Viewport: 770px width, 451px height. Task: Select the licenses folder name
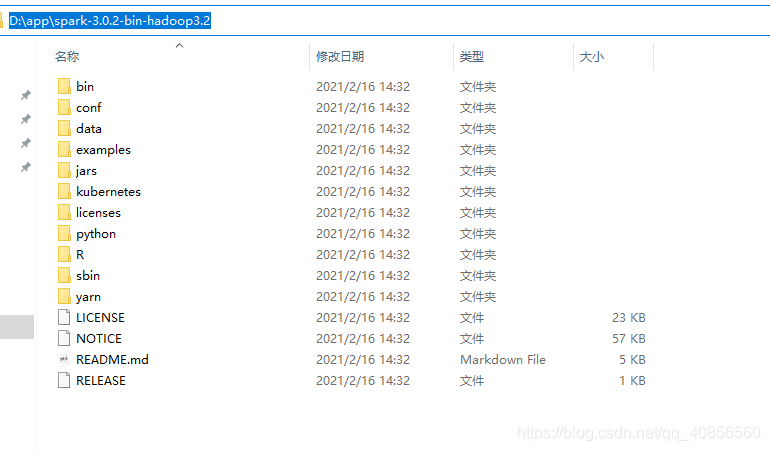[98, 213]
